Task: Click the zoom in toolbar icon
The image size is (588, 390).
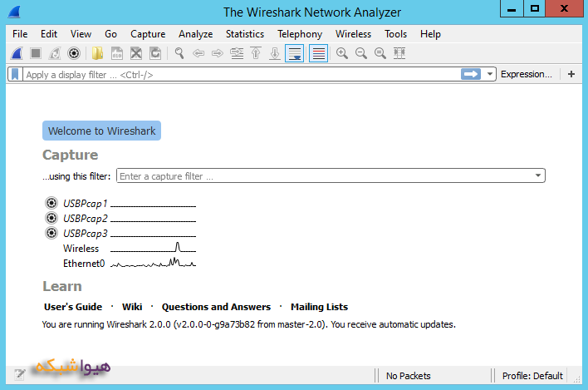Action: [x=341, y=53]
